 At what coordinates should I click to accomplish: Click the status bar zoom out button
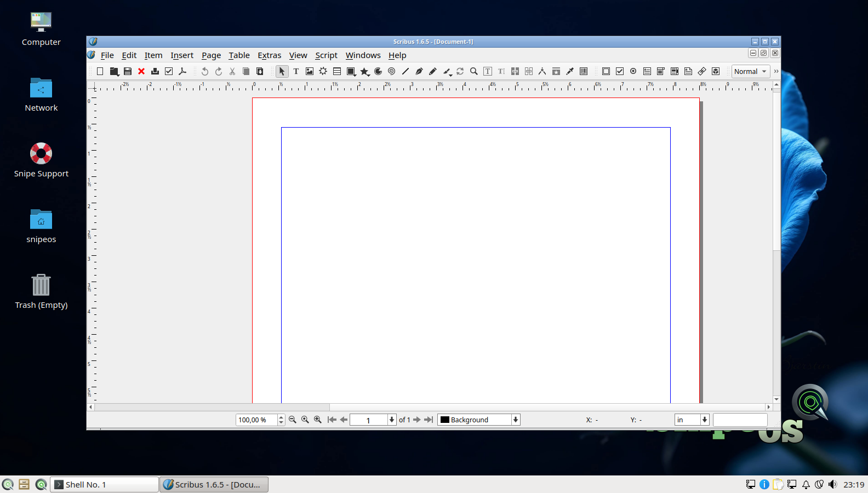(293, 420)
